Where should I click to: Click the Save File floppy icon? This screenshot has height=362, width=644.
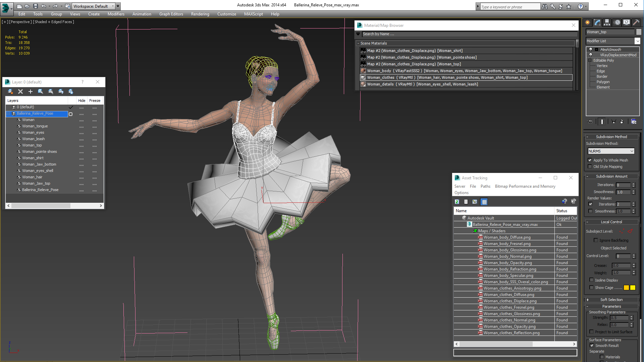tap(35, 6)
